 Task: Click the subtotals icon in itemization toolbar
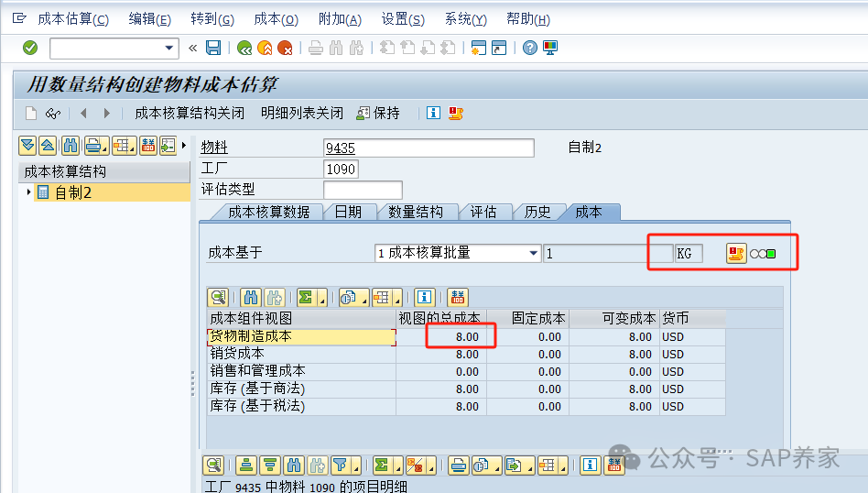pos(415,466)
